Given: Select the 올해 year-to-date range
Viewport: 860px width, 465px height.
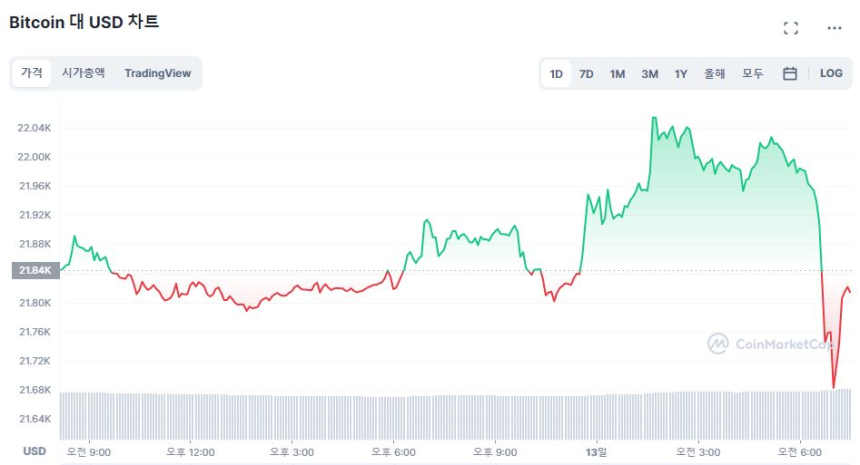Looking at the screenshot, I should 714,73.
